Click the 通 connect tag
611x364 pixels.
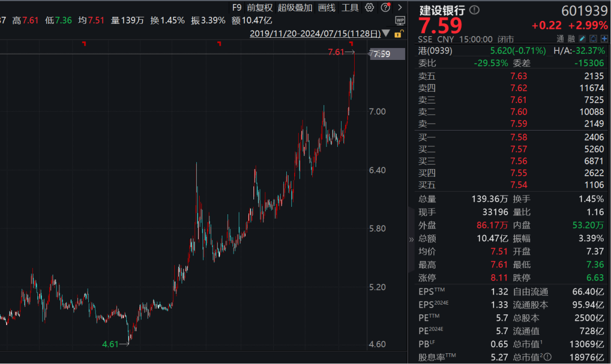[x=560, y=39]
